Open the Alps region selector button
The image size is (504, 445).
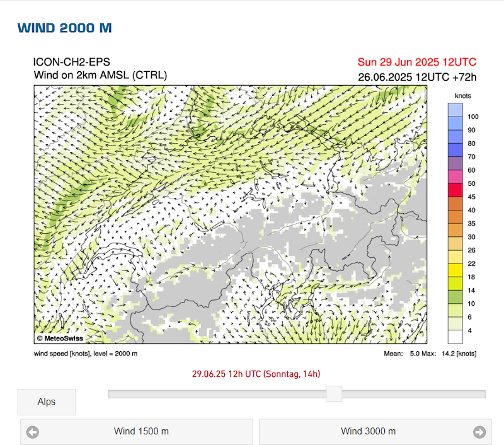[x=47, y=402]
